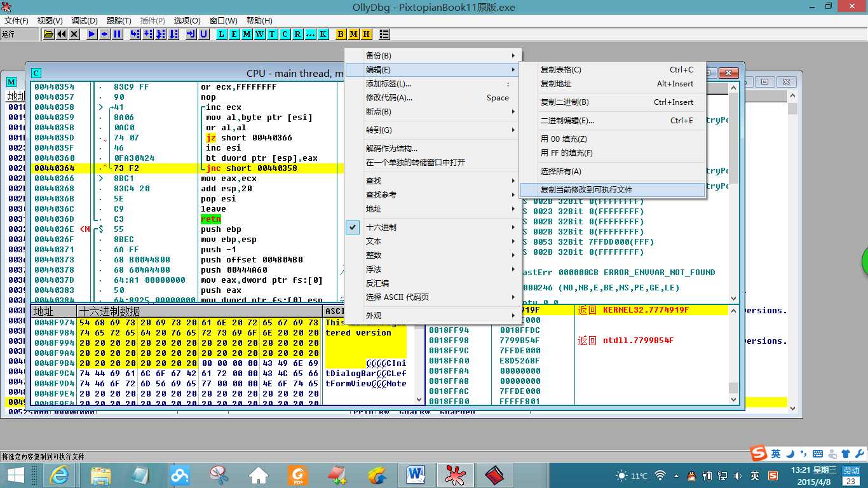
Task: Open the Log window L icon
Action: coord(222,34)
